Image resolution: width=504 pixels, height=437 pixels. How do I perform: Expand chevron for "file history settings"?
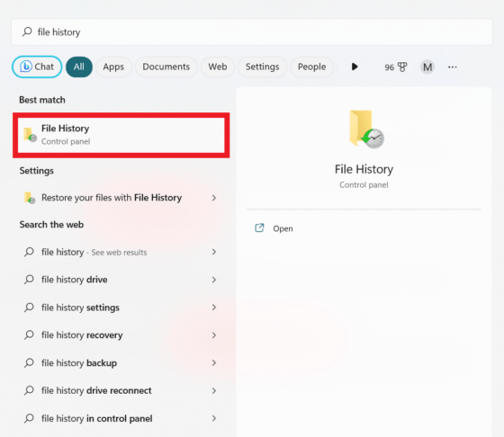click(x=214, y=308)
